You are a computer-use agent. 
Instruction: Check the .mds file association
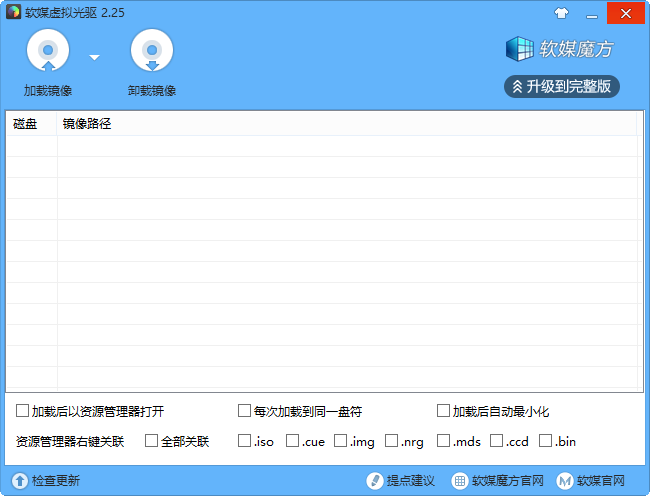point(443,440)
